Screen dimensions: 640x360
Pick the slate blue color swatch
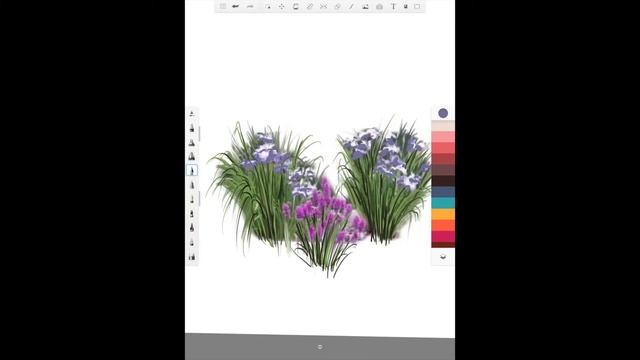tap(443, 192)
